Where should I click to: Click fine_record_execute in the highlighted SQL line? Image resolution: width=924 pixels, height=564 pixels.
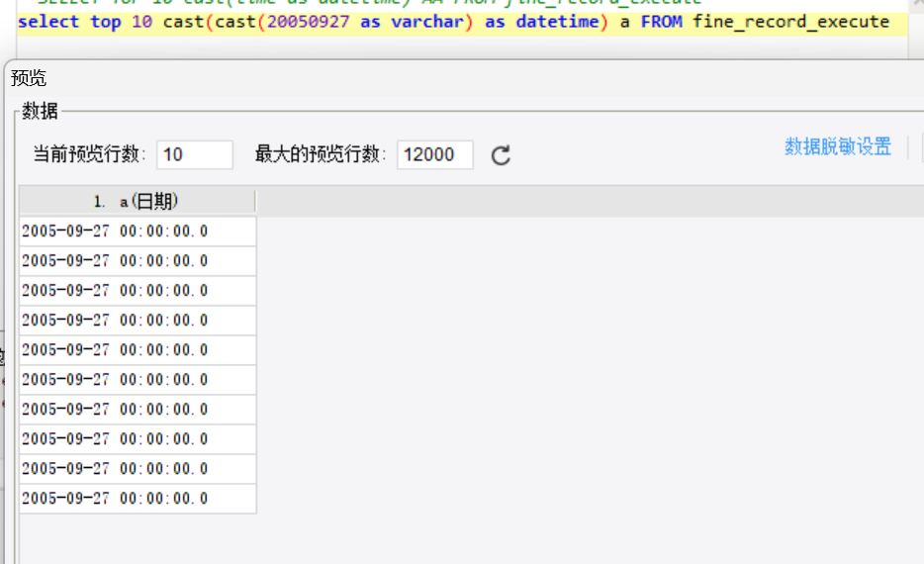coord(790,22)
